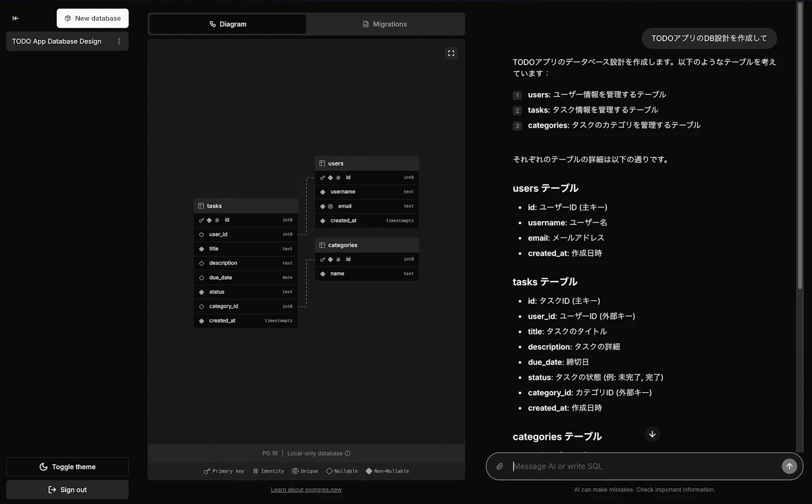
Task: Sign out of the application
Action: point(67,489)
